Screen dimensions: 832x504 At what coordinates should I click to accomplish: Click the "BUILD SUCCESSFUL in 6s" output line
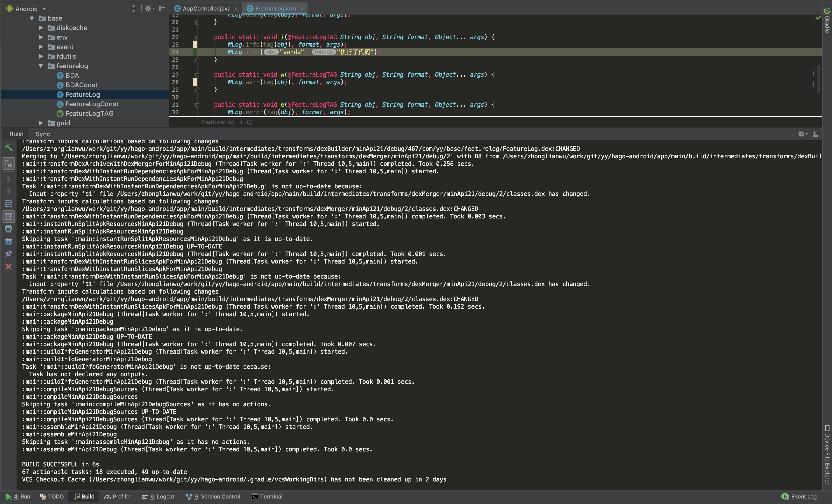(60, 464)
